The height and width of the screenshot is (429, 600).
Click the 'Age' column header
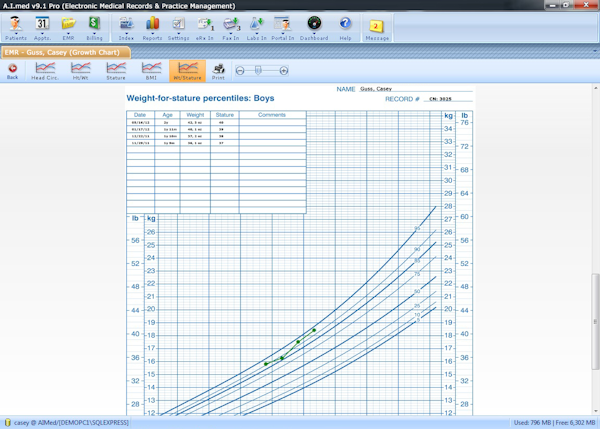click(167, 115)
